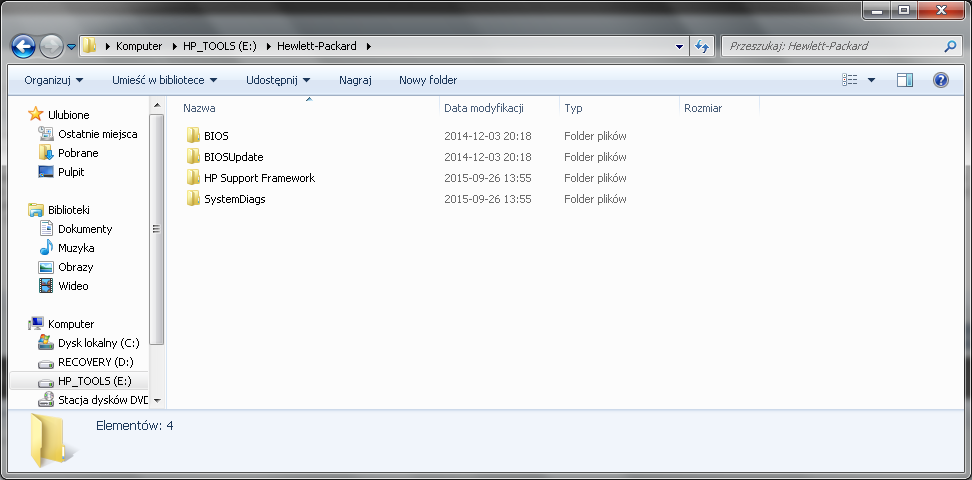Close the Explorer window
Screen dimensions: 972x480
[x=940, y=9]
